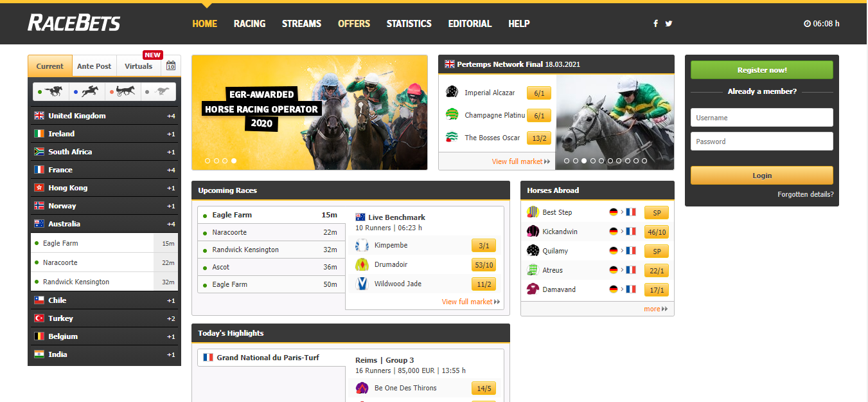Click Atreus jockey silk icon
This screenshot has width=868, height=402.
pyautogui.click(x=533, y=270)
